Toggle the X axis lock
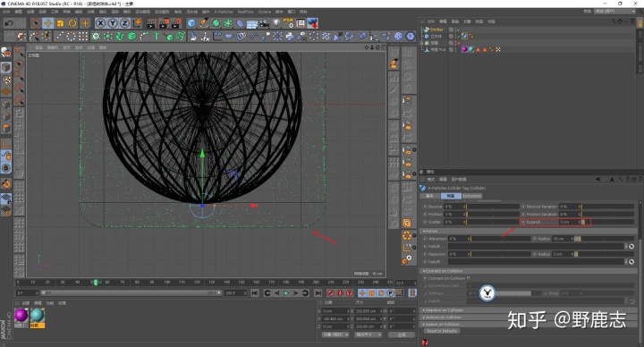The image size is (644, 347). point(100,23)
